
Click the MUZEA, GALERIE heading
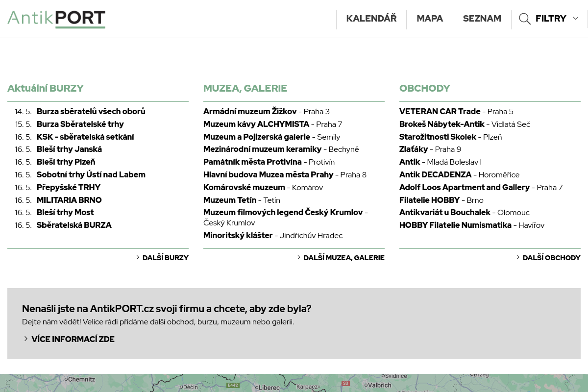(245, 89)
